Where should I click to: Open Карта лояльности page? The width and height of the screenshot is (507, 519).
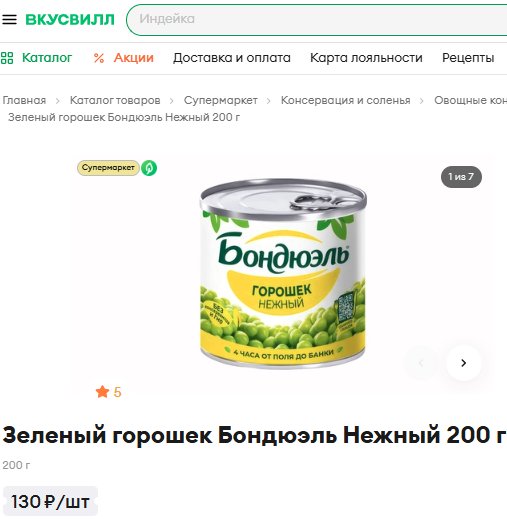(x=366, y=58)
